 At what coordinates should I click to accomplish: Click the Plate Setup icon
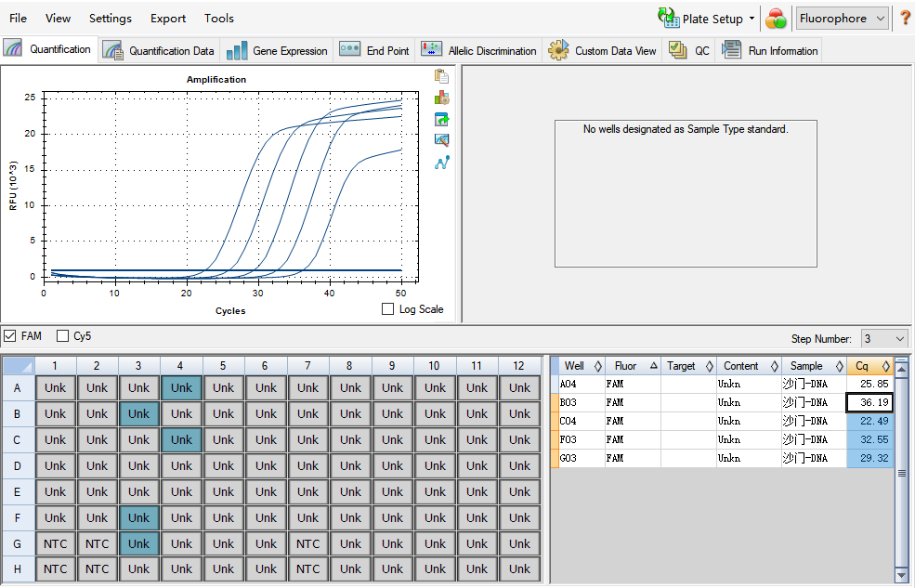coord(669,18)
